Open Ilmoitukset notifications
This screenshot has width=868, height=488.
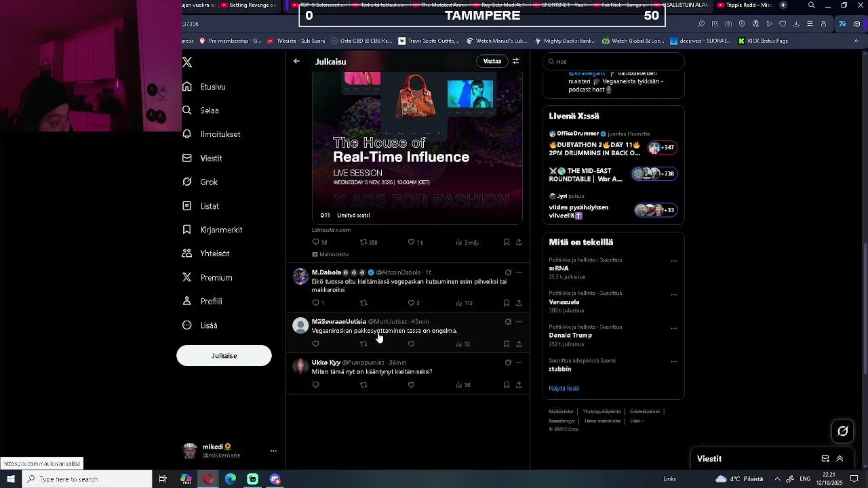click(212, 134)
